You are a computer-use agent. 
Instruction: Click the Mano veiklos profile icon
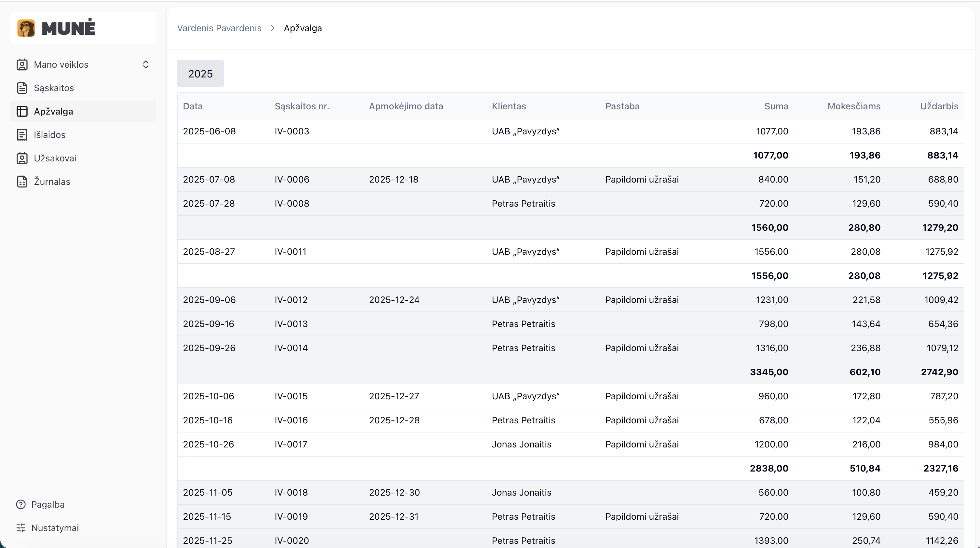pyautogui.click(x=22, y=65)
